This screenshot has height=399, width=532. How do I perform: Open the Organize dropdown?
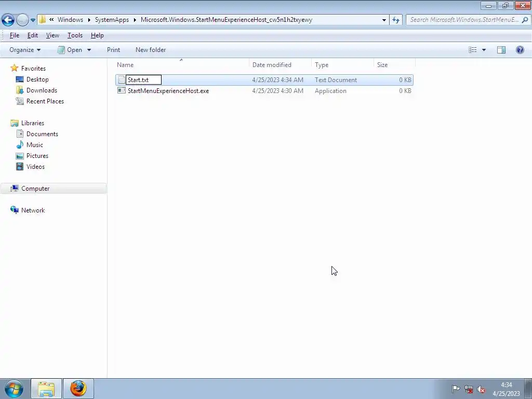[25, 50]
